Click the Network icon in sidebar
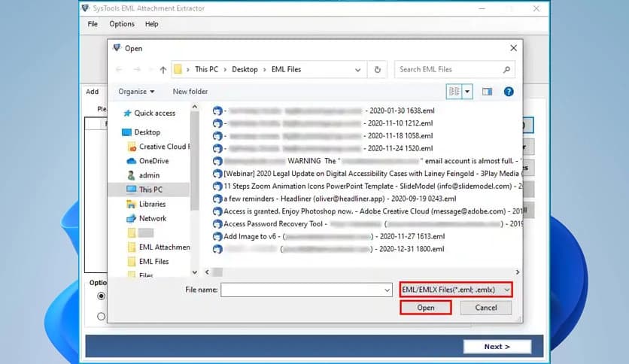The image size is (629, 364). [x=131, y=219]
